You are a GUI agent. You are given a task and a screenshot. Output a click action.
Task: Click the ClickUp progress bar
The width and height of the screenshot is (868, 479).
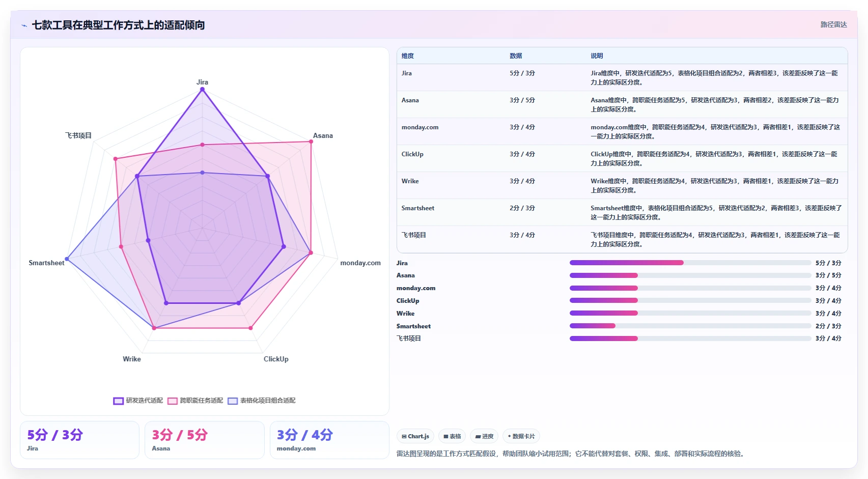(690, 301)
